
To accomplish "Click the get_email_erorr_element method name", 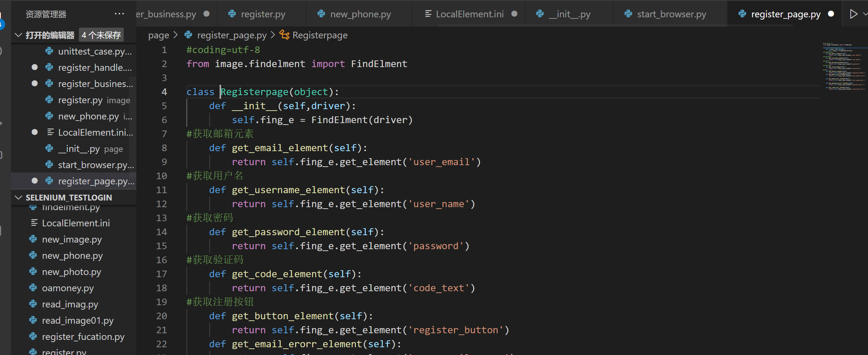I will 297,344.
